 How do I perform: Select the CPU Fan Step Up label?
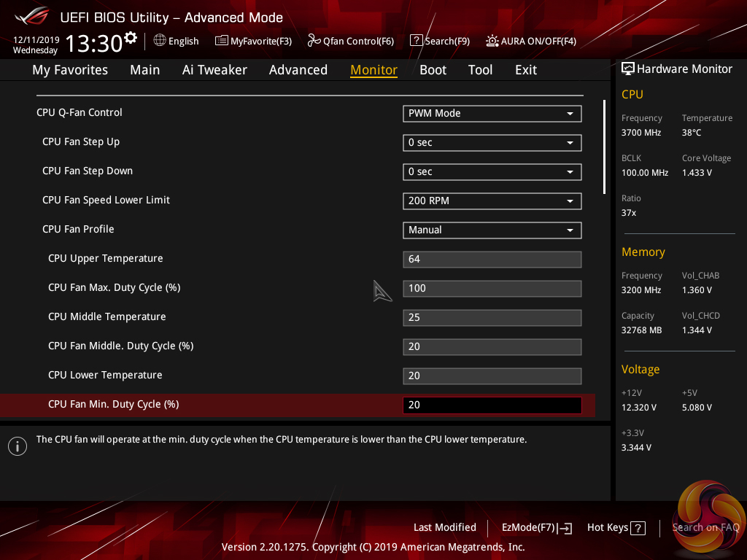81,142
